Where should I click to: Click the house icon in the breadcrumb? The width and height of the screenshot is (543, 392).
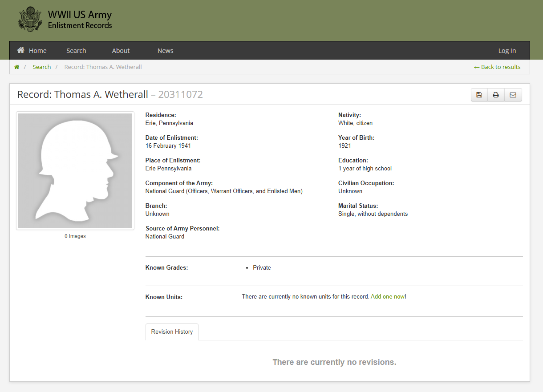click(x=17, y=67)
